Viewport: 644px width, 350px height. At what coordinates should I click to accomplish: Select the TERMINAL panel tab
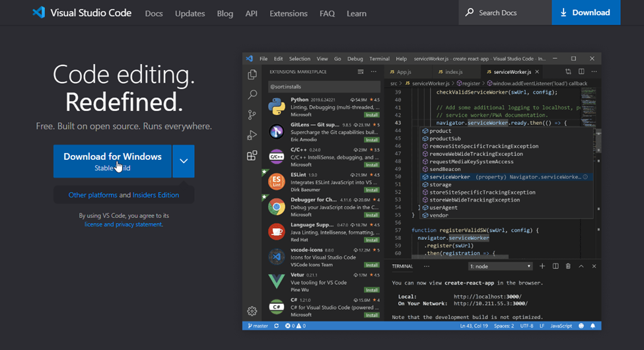tap(402, 266)
